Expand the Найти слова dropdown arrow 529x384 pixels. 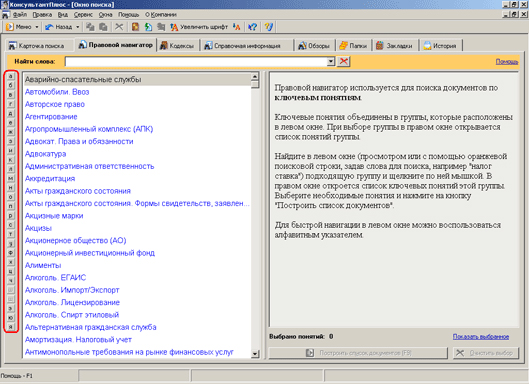coord(331,61)
